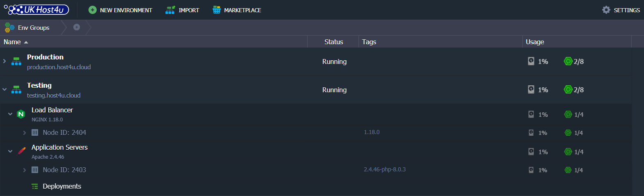Collapse the Application Servers layer
The height and width of the screenshot is (196, 644).
click(10, 151)
